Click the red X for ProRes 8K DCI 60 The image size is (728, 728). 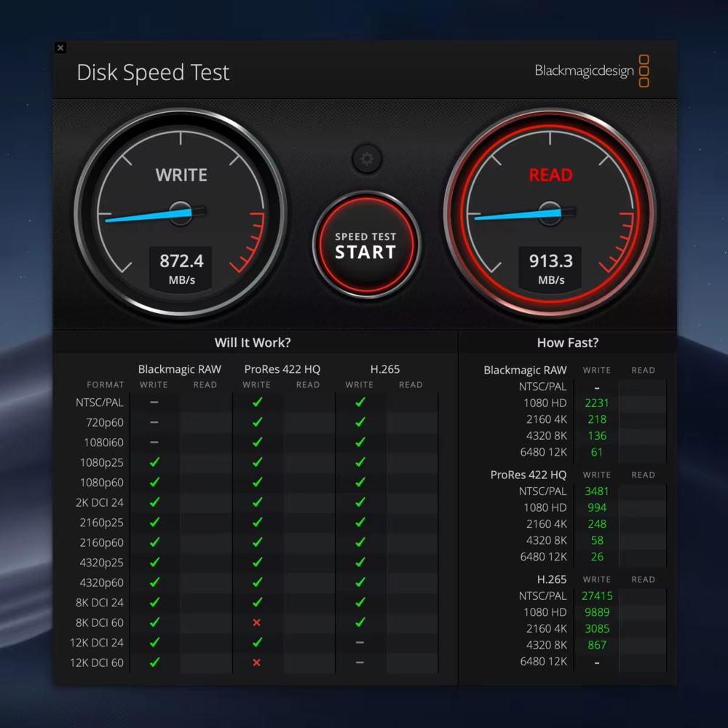(257, 622)
